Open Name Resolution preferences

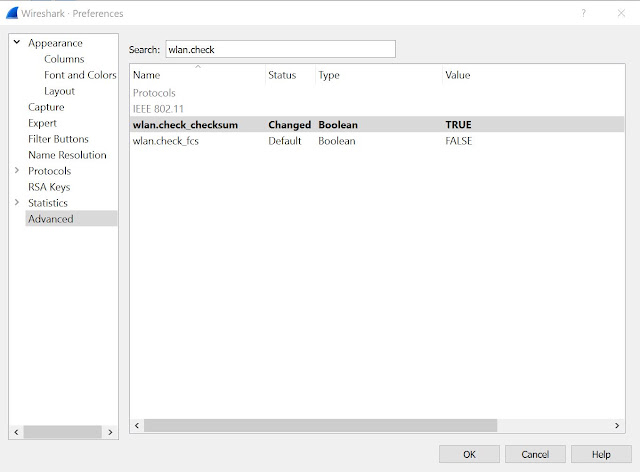click(67, 155)
